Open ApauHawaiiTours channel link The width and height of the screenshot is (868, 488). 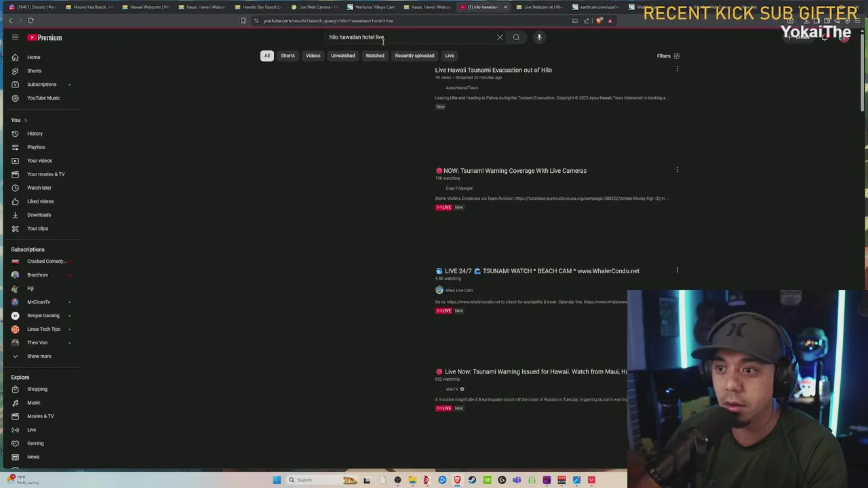462,87
